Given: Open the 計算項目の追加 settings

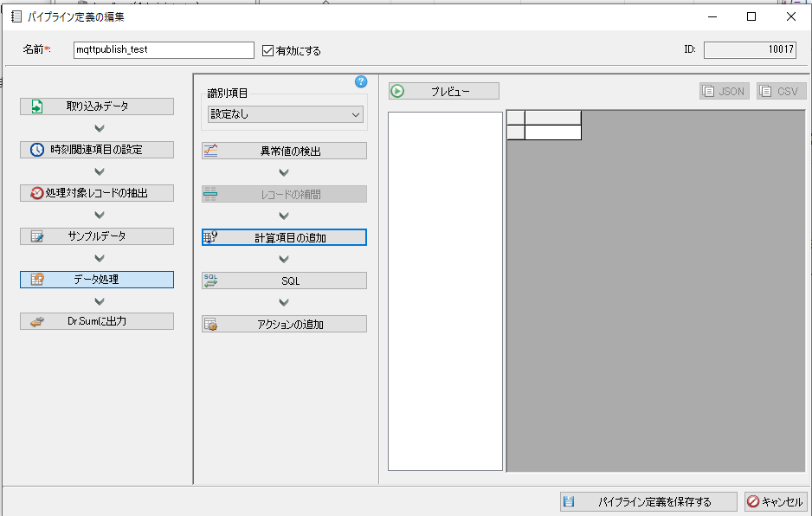Looking at the screenshot, I should (x=284, y=237).
